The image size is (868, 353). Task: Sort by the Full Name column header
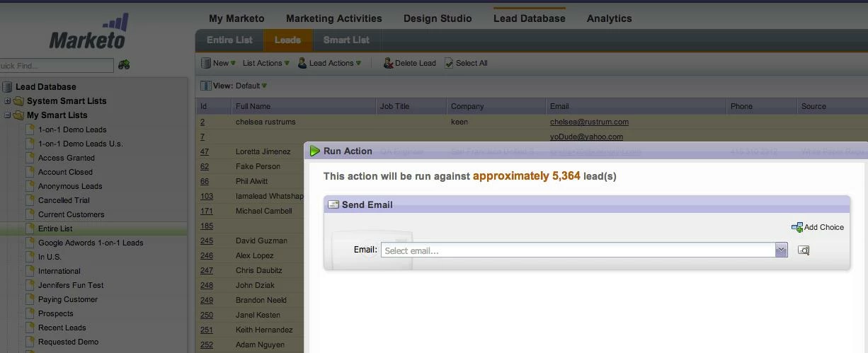coord(304,106)
